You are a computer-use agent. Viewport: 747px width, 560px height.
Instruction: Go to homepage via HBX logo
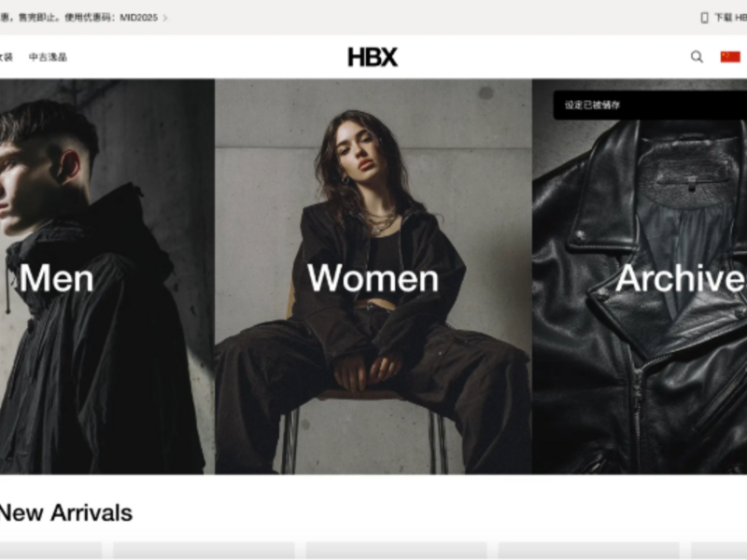(373, 57)
